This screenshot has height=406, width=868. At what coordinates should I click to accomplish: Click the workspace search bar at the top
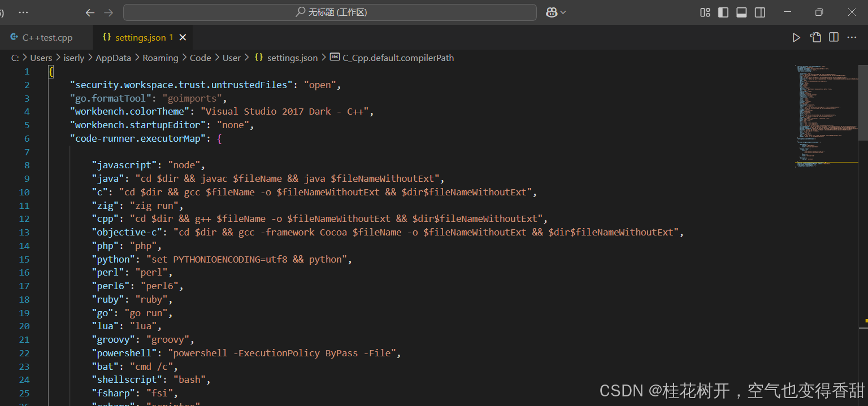click(x=331, y=12)
